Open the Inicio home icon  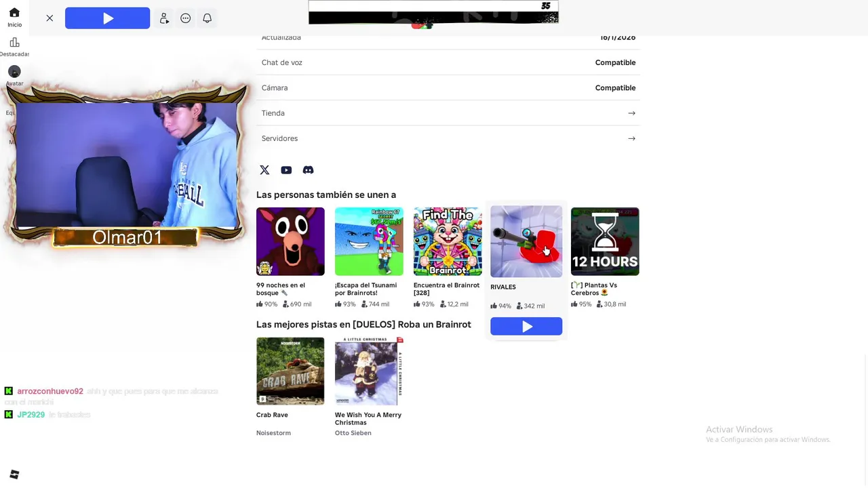pyautogui.click(x=14, y=13)
